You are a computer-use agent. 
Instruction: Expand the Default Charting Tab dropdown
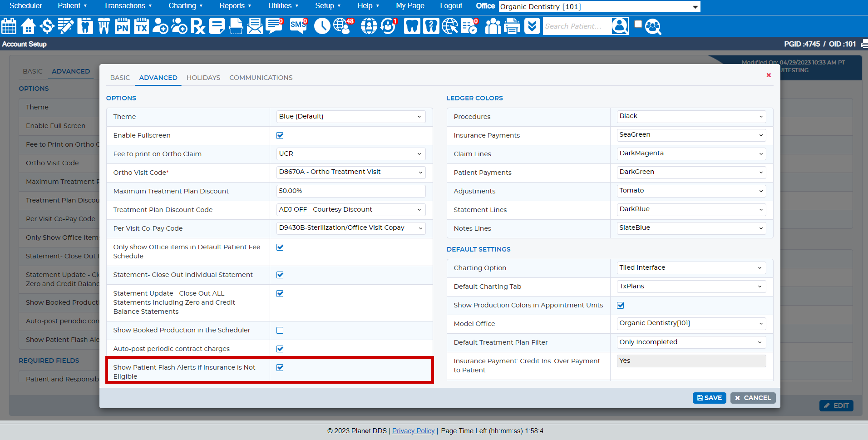coord(691,287)
